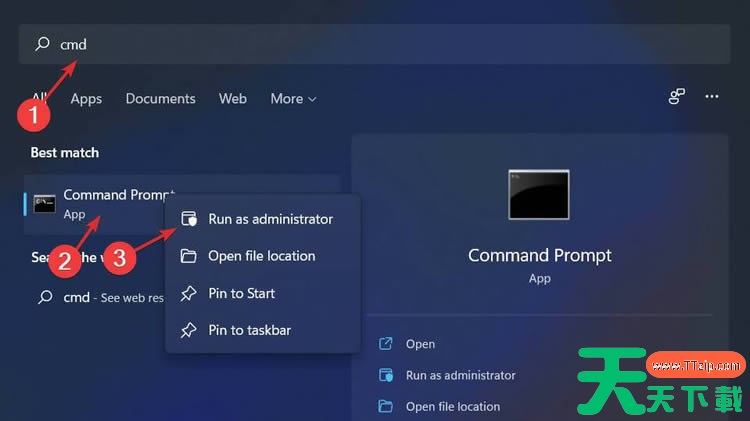Choose Pin to Start in context menu
The width and height of the screenshot is (750, 421).
point(263,293)
